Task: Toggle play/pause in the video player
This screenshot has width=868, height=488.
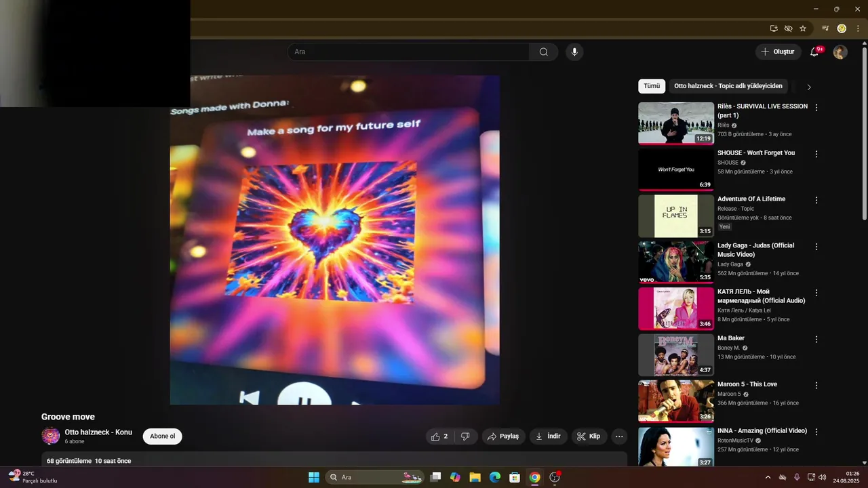Action: 304,394
